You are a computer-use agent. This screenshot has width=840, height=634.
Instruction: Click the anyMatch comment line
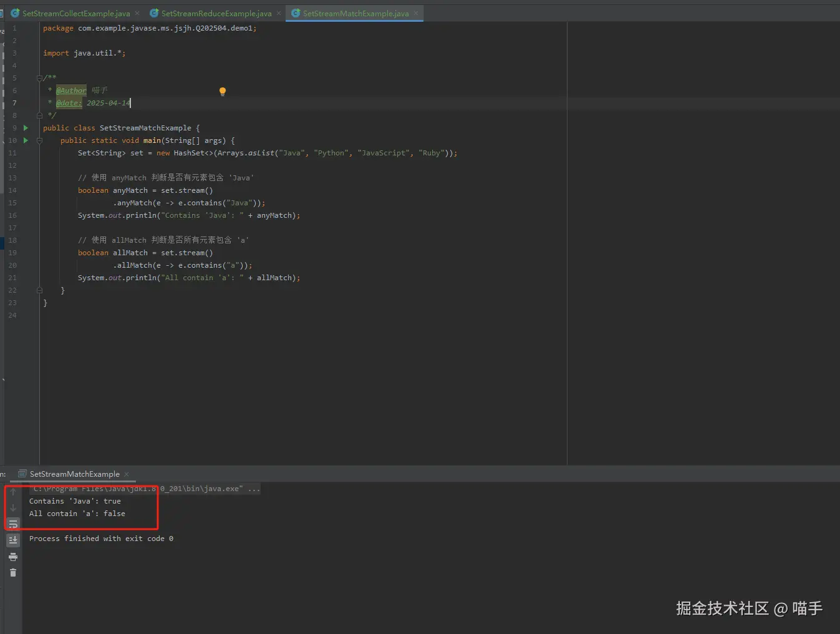[x=166, y=178]
